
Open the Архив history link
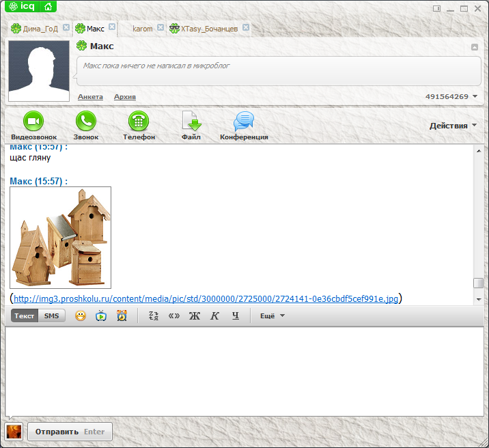125,97
